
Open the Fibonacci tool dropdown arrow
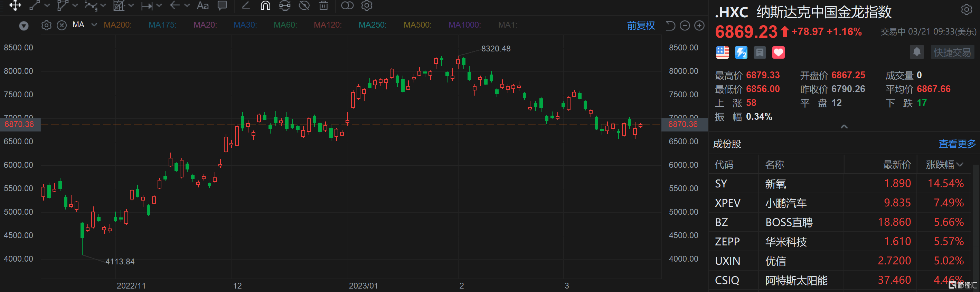131,5
